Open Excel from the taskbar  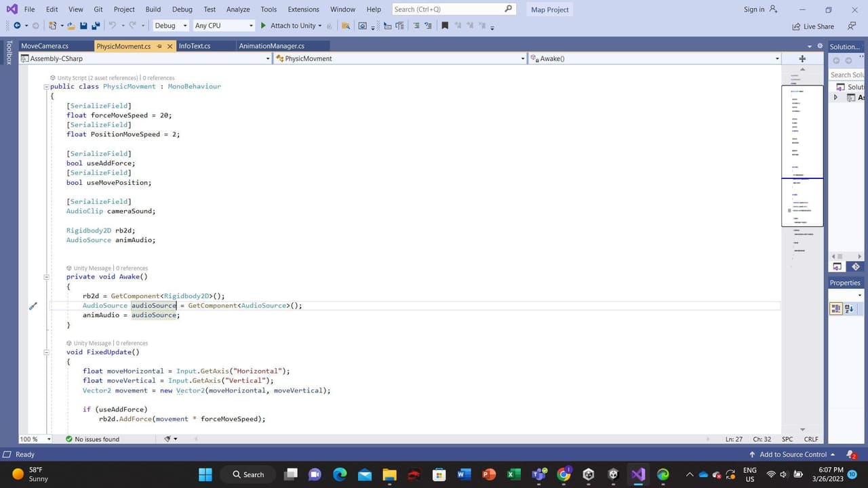pos(513,474)
